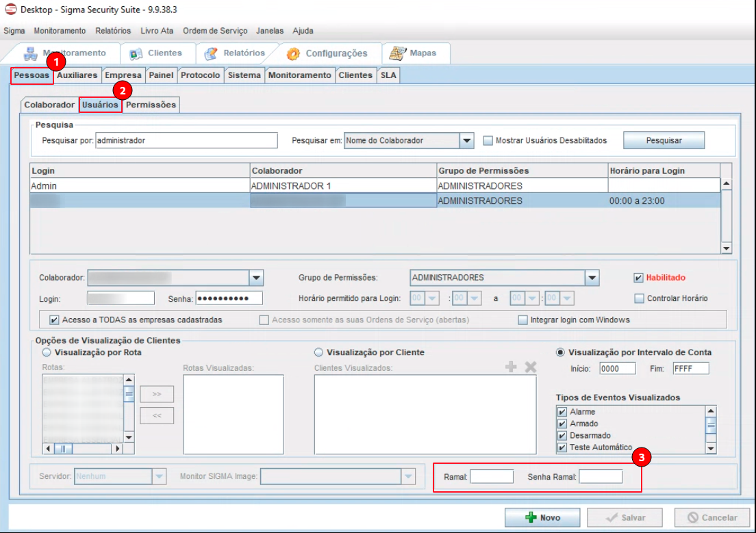The image size is (756, 533).
Task: Expand the Pesquisar em dropdown
Action: [x=466, y=141]
